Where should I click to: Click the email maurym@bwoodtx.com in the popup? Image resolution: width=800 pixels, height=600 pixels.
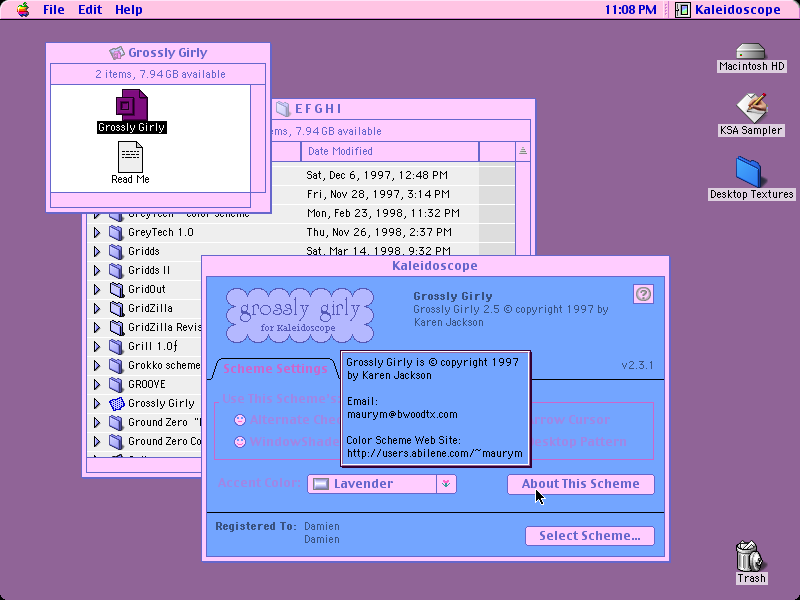[x=402, y=414]
